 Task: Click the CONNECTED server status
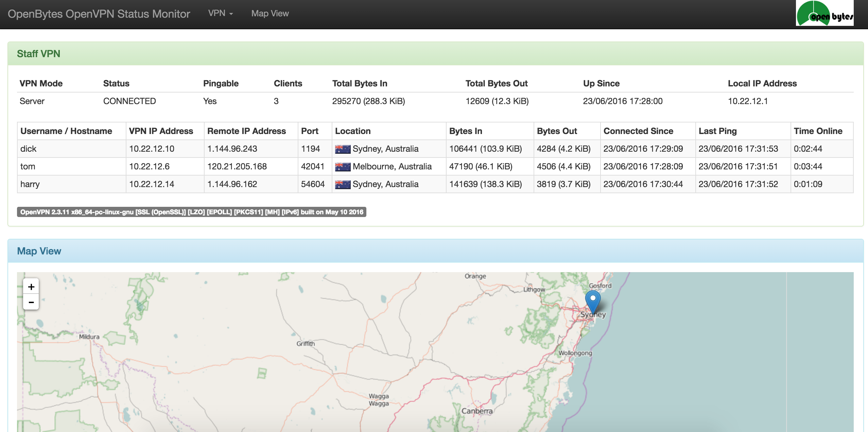point(129,101)
